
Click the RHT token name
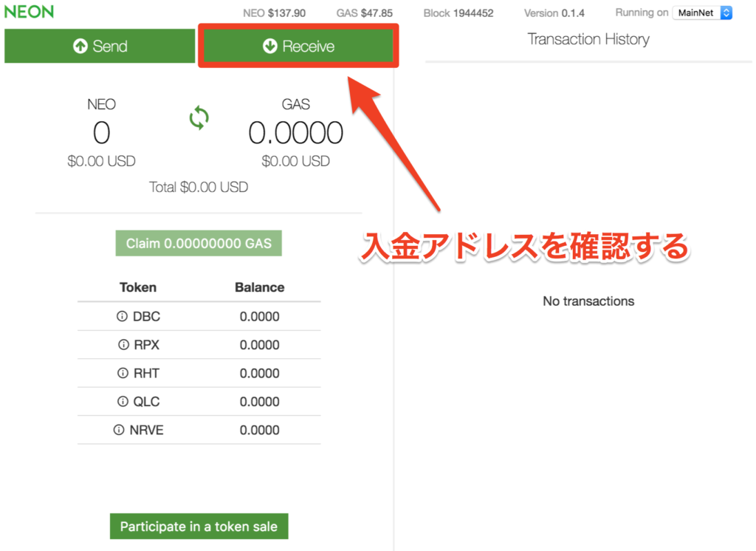(147, 374)
